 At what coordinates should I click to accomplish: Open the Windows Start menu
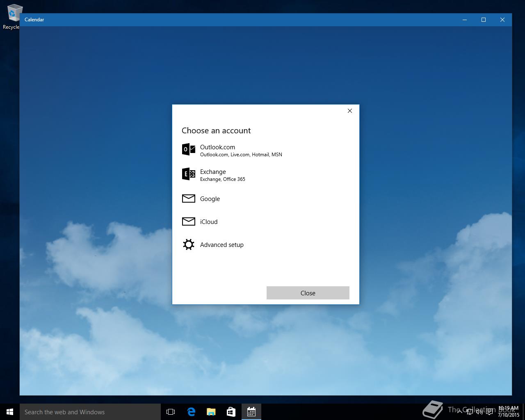pyautogui.click(x=10, y=412)
